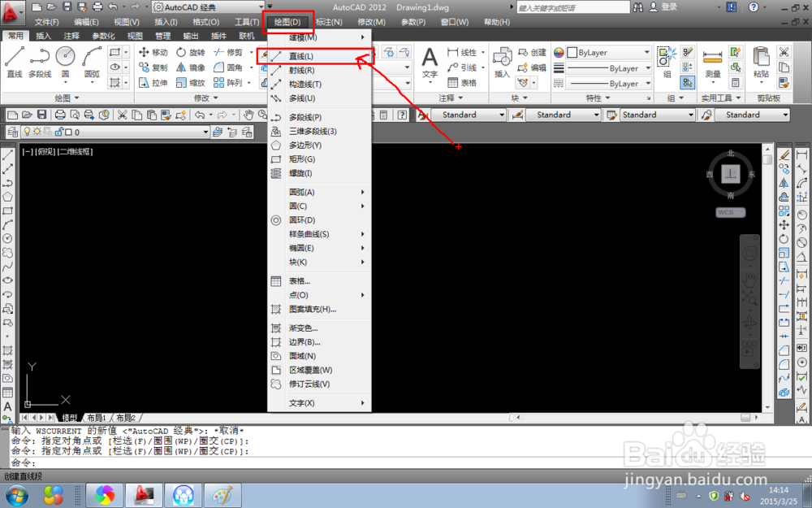This screenshot has height=508, width=812.
Task: Click the Fillet tool
Action: pos(228,67)
